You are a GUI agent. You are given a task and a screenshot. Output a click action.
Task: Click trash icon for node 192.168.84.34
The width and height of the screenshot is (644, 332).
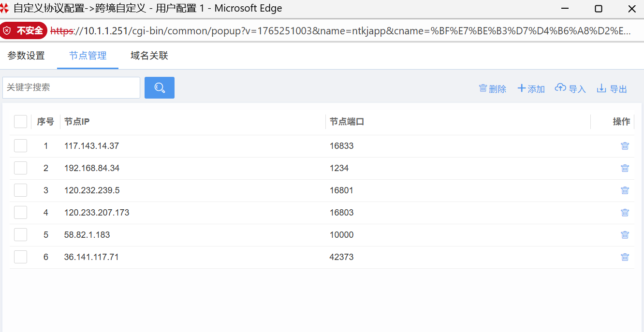pyautogui.click(x=625, y=168)
